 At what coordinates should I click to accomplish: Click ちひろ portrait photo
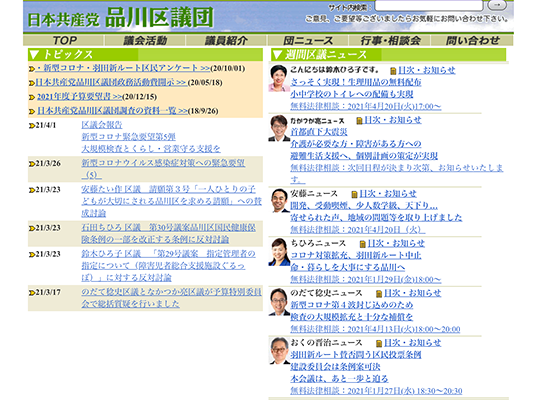(x=279, y=252)
